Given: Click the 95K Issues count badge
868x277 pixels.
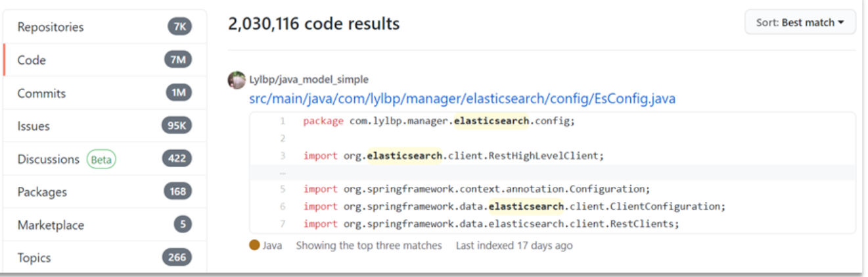Looking at the screenshot, I should [177, 126].
